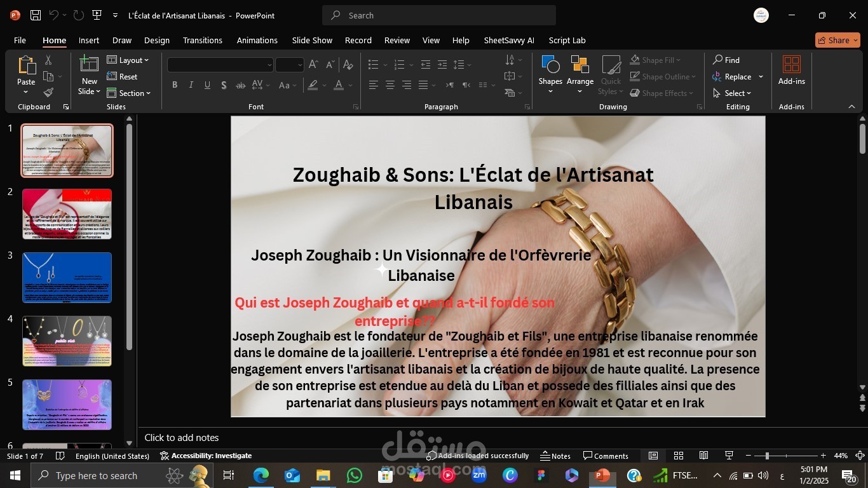Open File Explorer from the taskbar
868x488 pixels.
(323, 475)
